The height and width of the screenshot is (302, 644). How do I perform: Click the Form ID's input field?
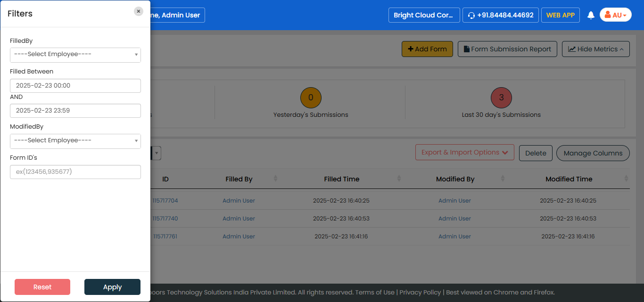75,172
